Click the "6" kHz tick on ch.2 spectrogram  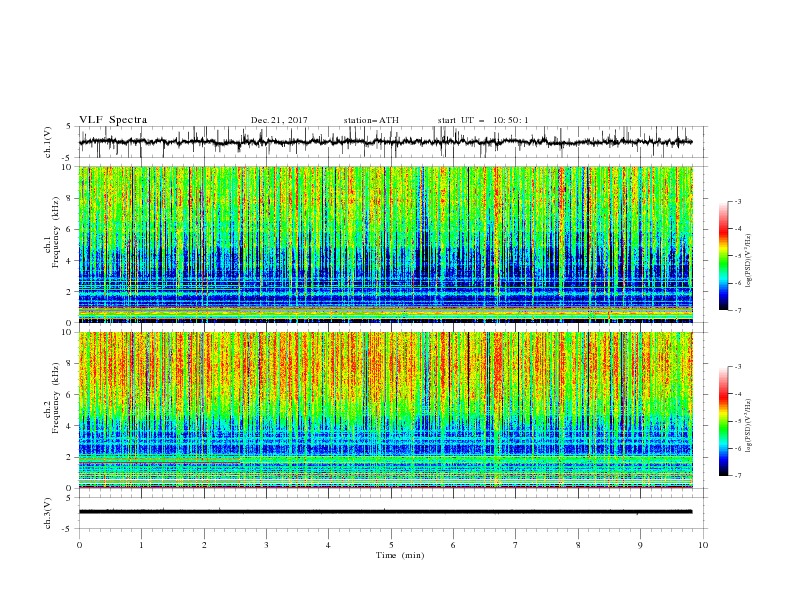70,395
